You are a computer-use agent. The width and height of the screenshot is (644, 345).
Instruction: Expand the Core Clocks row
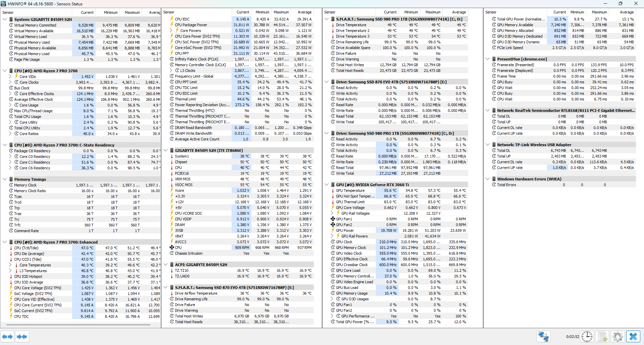10,82
